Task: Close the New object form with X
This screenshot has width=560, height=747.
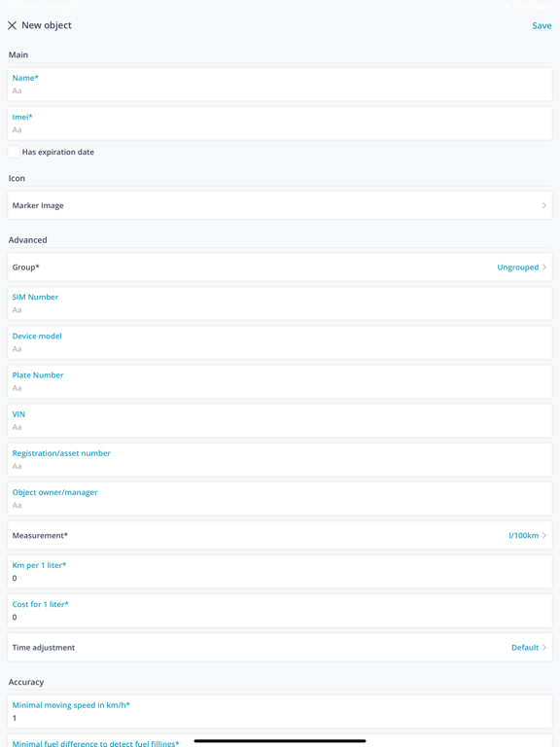Action: [x=13, y=25]
